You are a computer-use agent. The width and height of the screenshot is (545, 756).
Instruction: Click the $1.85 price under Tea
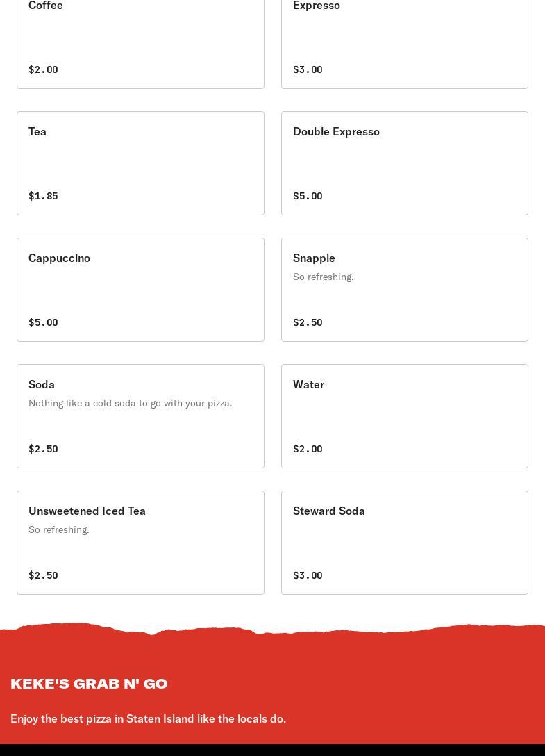coord(43,196)
